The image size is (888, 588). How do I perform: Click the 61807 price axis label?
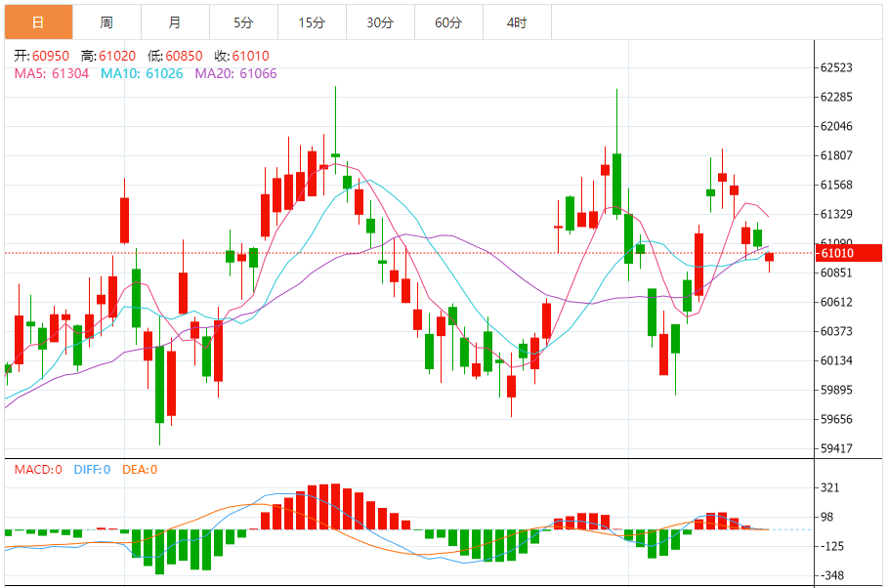coord(836,155)
